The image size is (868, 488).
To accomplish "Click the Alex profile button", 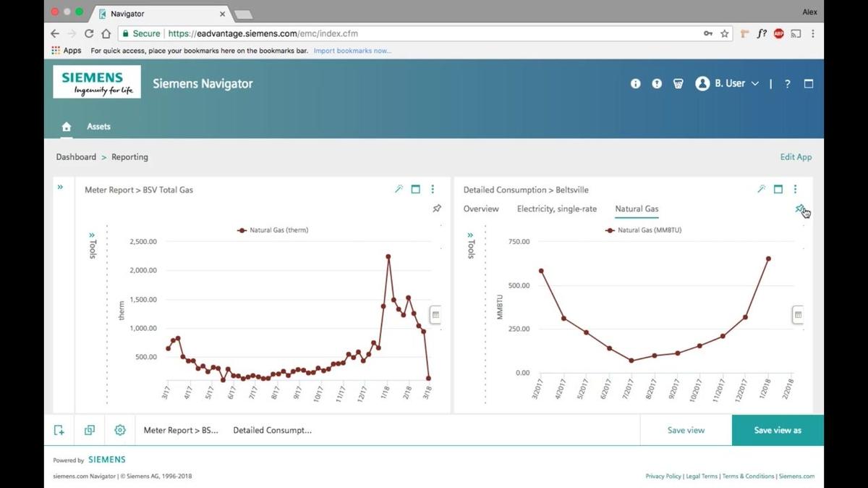I will coord(810,12).
